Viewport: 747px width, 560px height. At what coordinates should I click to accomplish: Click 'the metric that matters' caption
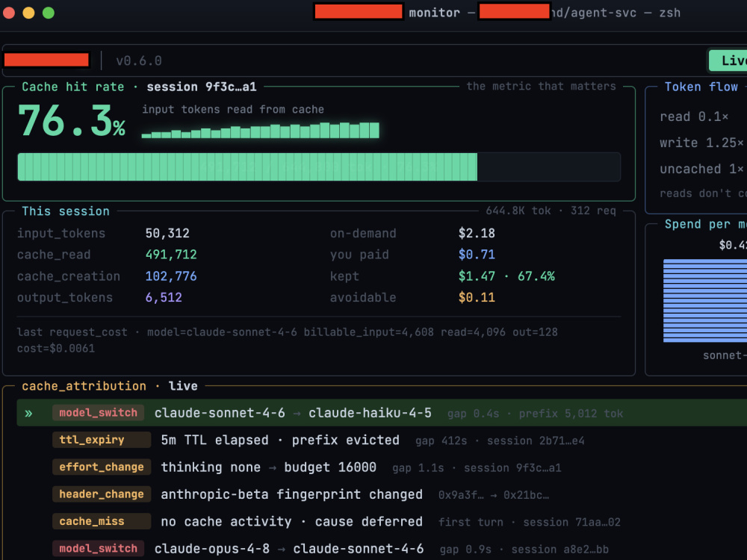tap(541, 86)
